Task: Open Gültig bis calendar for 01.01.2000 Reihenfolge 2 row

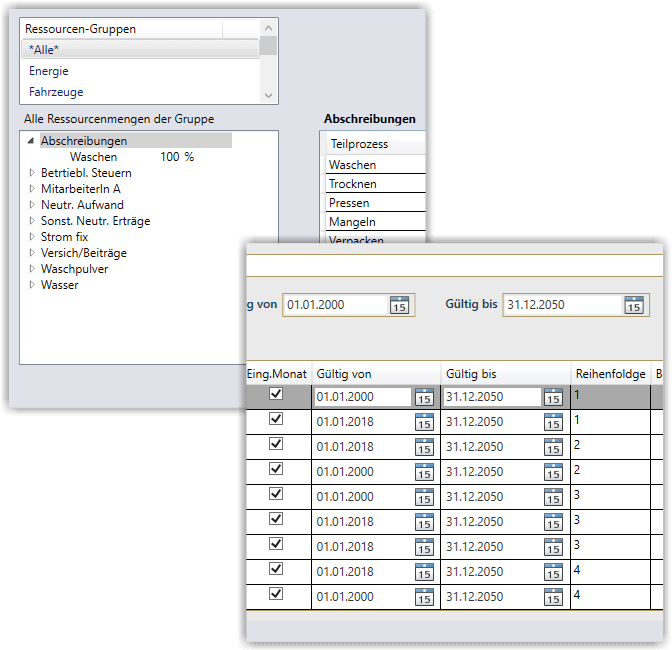Action: 553,472
